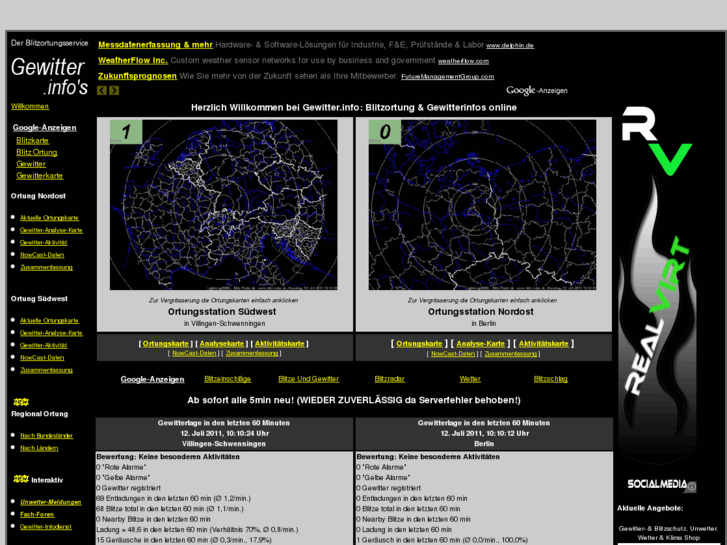The image size is (727, 545).
Task: Open the Gewitter-Infodienst link
Action: click(46, 526)
